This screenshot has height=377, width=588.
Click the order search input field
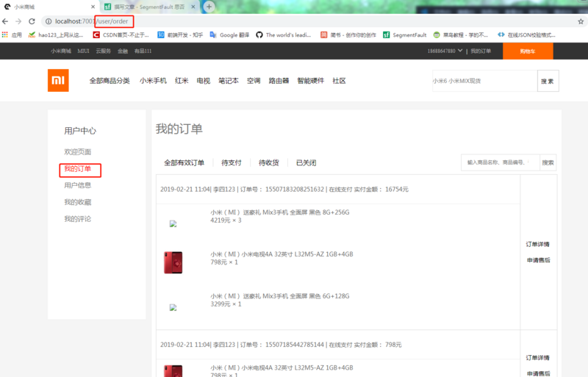[501, 162]
